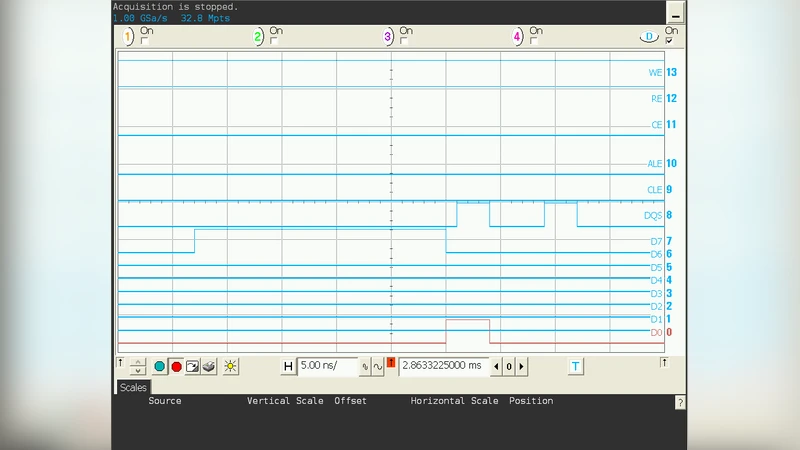Click the 5.00 ns/ horizontal scale field
800x450 pixels.
327,367
